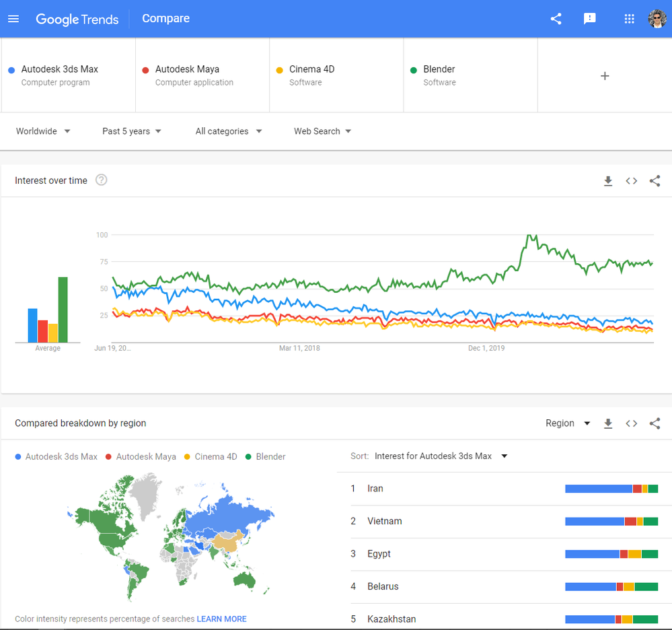
Task: Select the Cinema 4D search term
Action: (336, 75)
